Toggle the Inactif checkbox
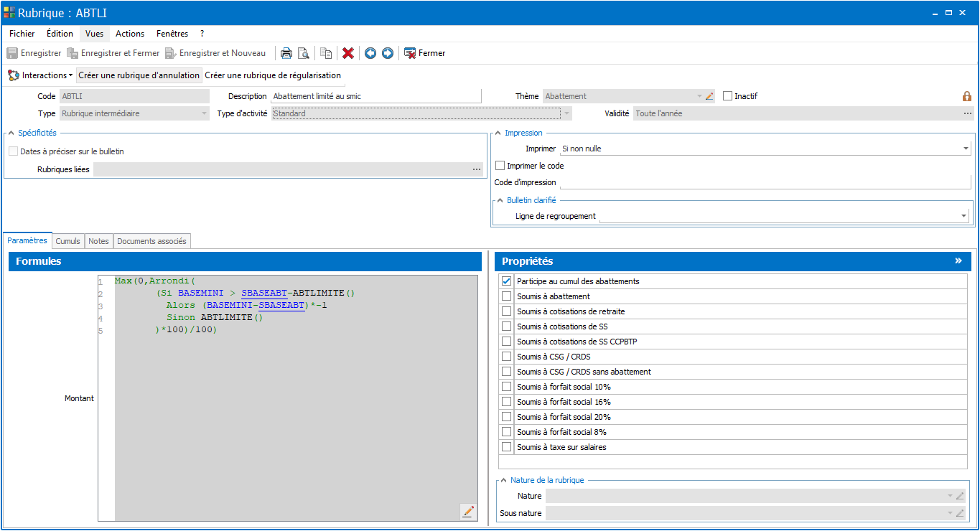 tap(727, 96)
